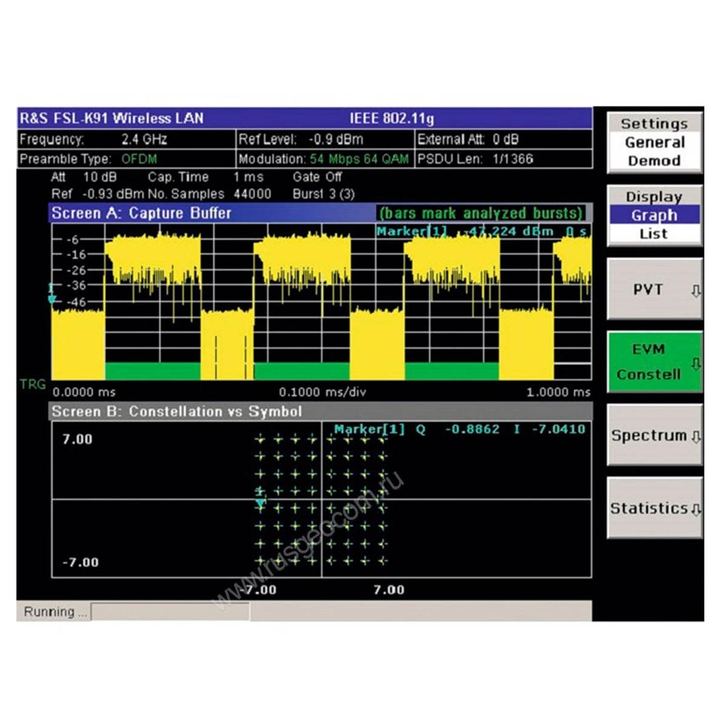Activate Screen A Capture Buffer title bar
The width and height of the screenshot is (728, 728).
click(212, 213)
